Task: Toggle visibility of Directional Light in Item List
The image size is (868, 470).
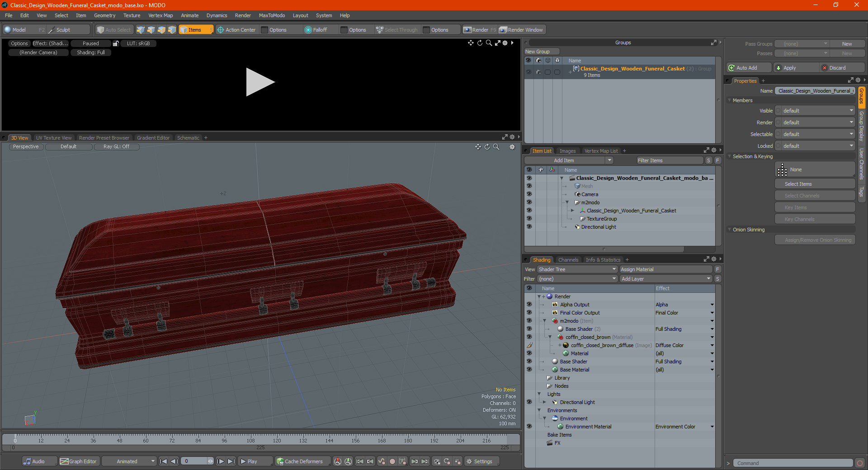Action: [529, 227]
